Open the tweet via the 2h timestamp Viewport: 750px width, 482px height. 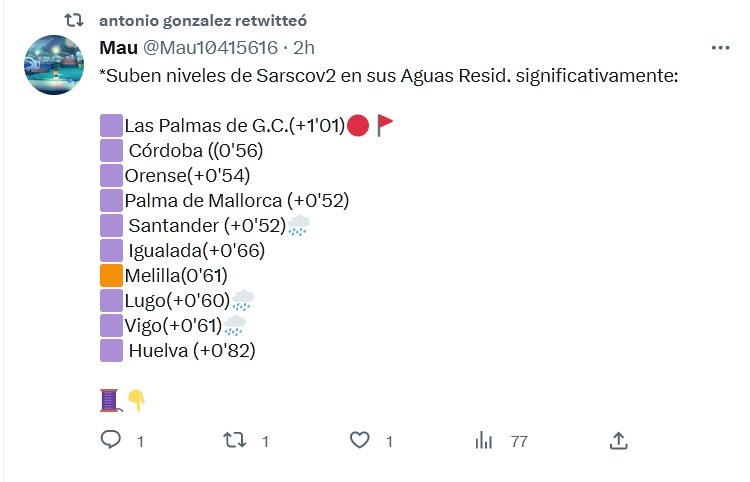pos(304,47)
